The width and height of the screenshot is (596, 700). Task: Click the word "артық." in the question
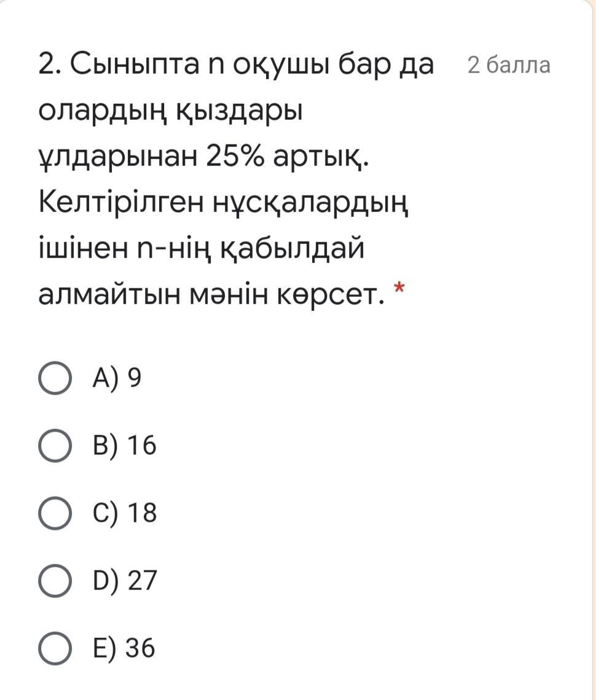[320, 157]
